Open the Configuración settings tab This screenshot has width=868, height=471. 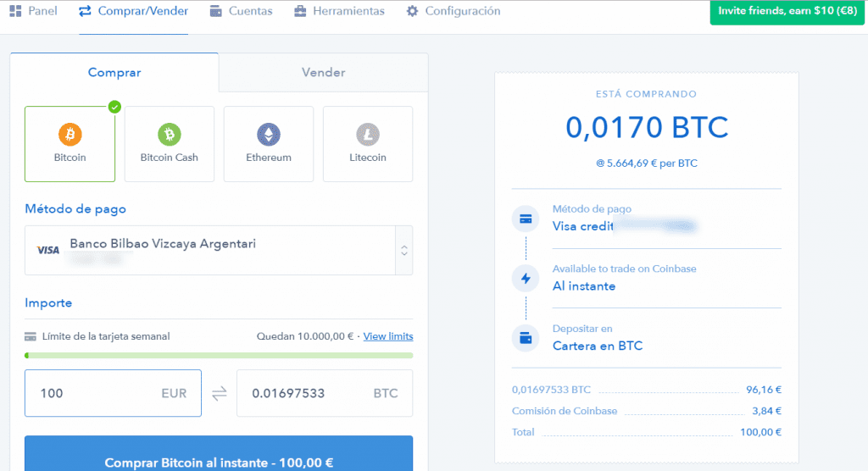click(453, 11)
